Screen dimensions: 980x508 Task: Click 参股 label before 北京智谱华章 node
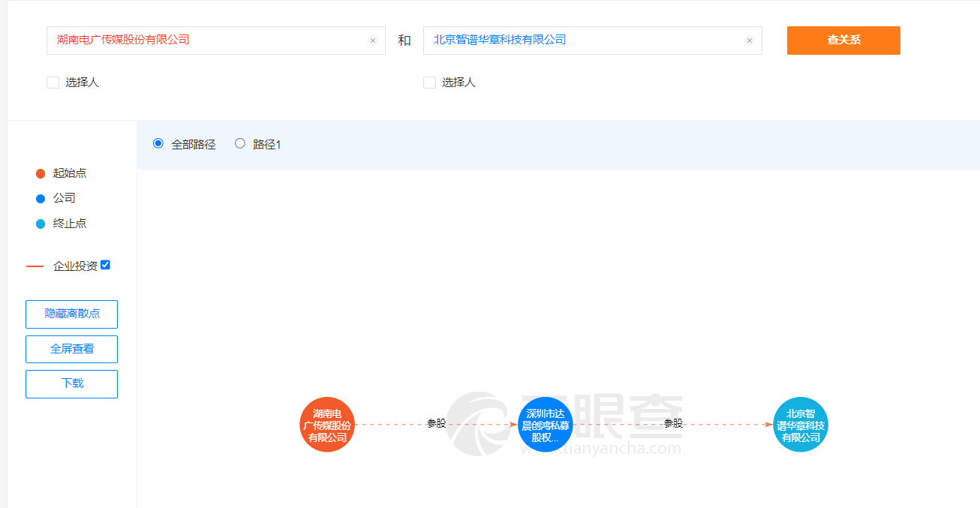pos(674,423)
